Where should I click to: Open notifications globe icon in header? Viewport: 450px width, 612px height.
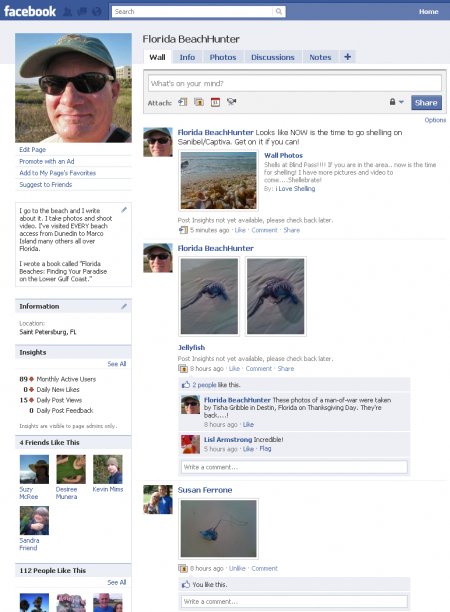97,12
